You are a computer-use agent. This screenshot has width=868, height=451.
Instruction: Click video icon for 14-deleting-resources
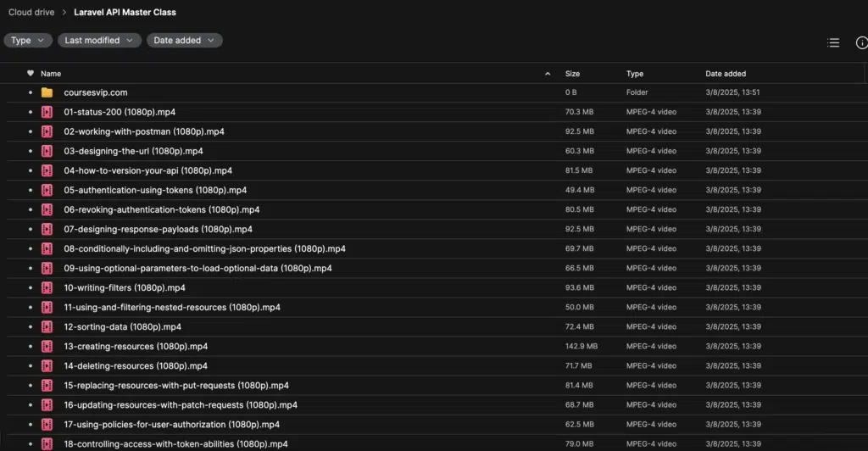47,365
